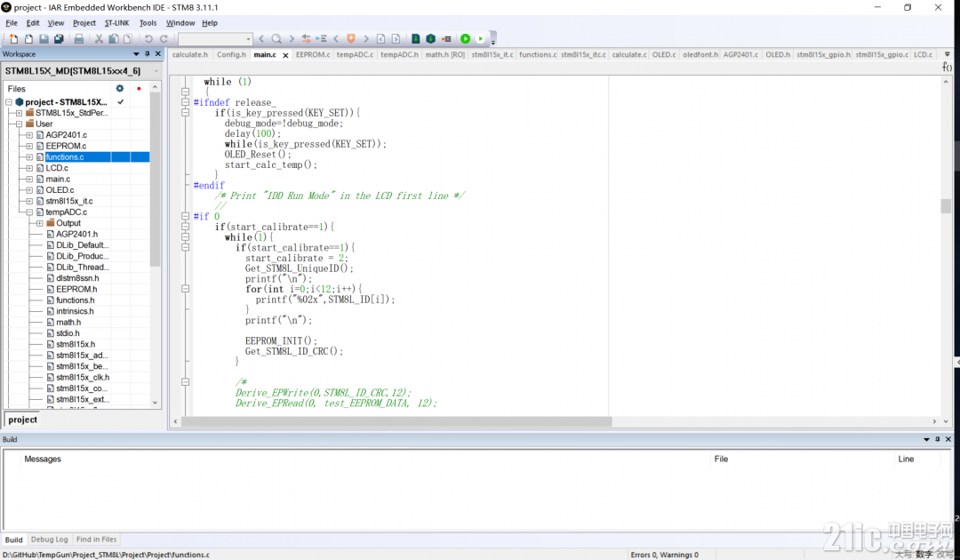Click the gear icon in Files header
The image size is (960, 560).
120,89
